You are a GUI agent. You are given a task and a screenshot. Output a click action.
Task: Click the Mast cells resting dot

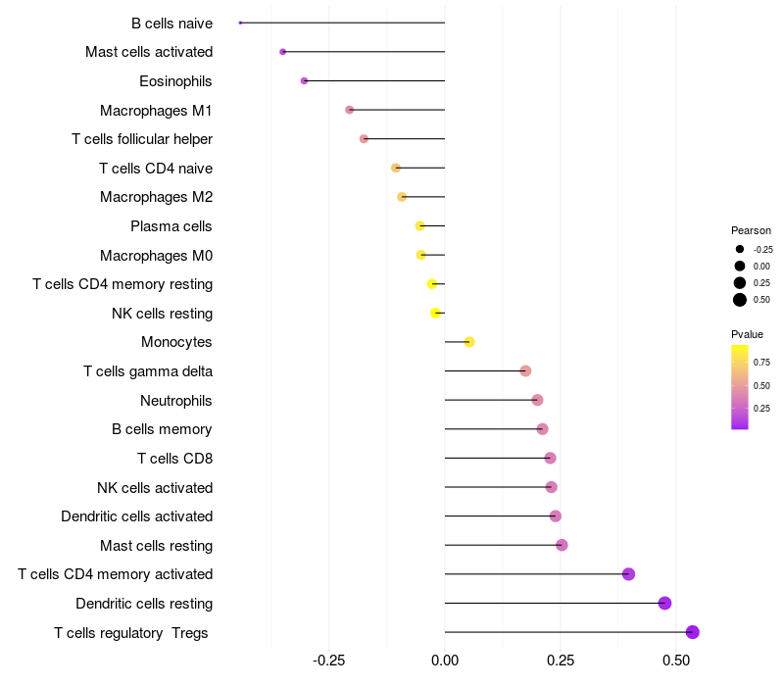tap(562, 545)
